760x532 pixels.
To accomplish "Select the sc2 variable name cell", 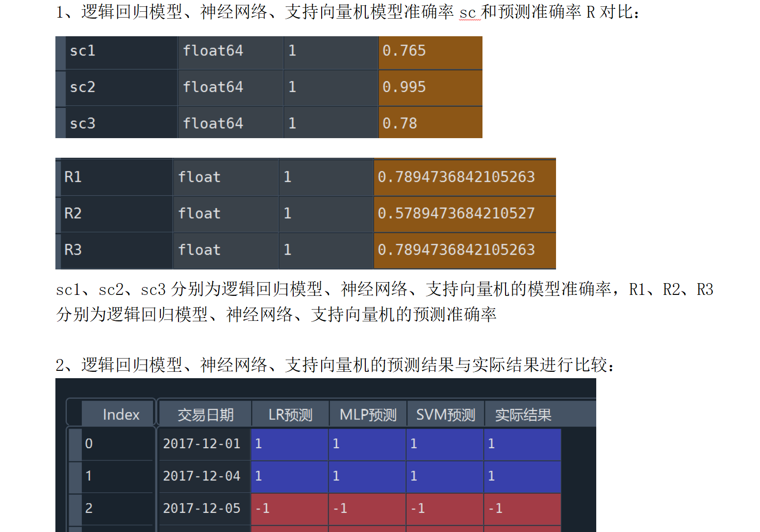I will point(122,87).
